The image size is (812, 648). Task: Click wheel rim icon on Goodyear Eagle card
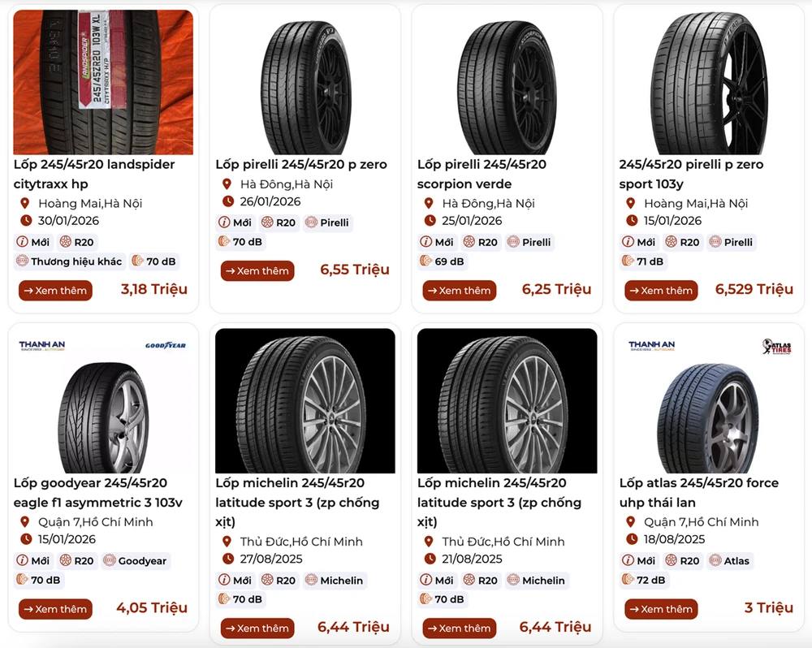[x=66, y=561]
